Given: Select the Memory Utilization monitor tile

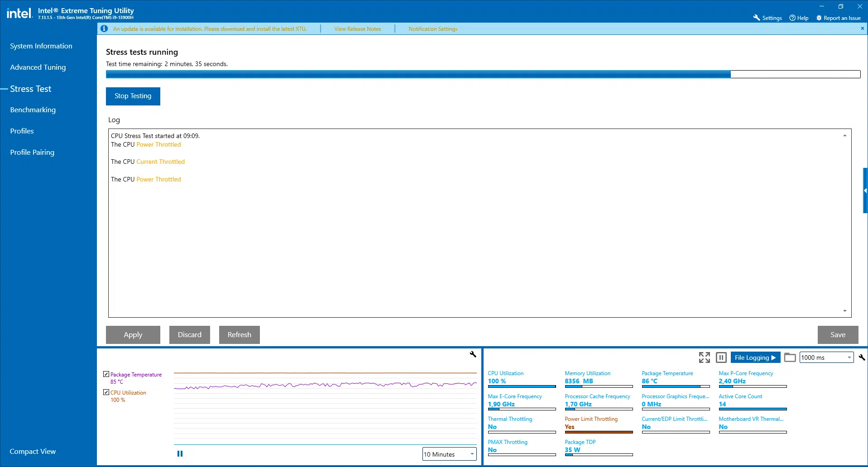Looking at the screenshot, I should [x=599, y=380].
